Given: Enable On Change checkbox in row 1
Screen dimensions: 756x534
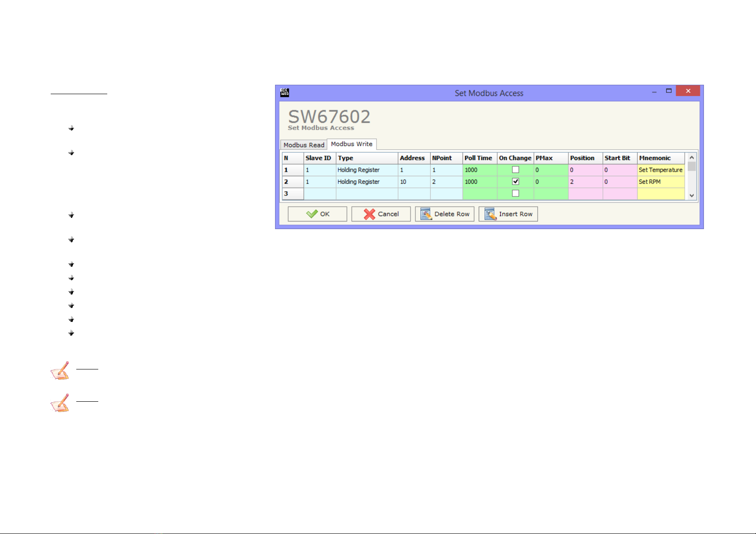Looking at the screenshot, I should click(516, 170).
